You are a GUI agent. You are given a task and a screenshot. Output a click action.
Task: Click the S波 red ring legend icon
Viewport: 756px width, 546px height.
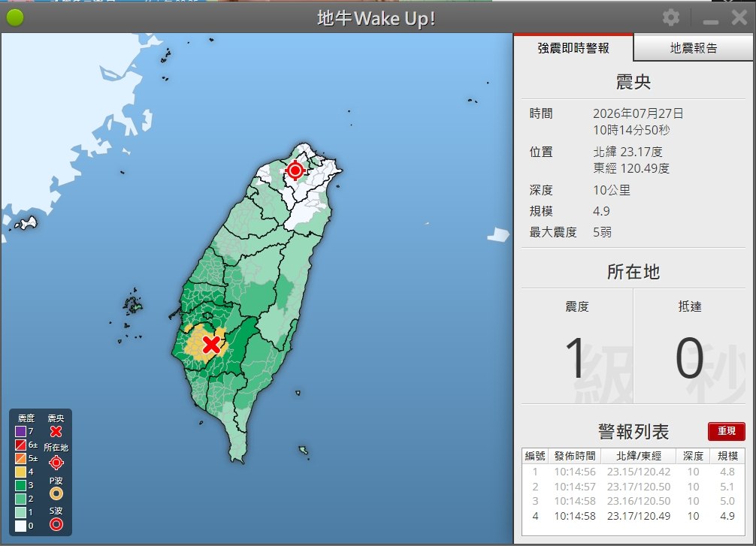pyautogui.click(x=56, y=523)
